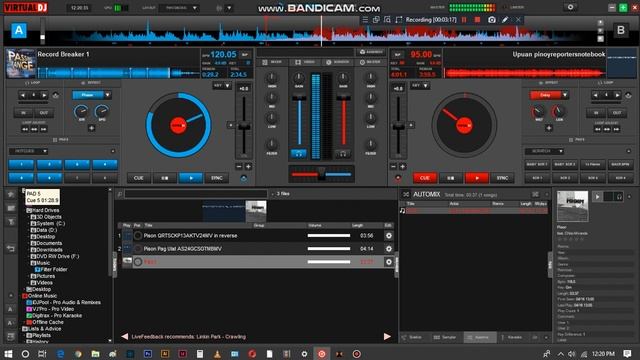Click SYNC on deck B

[x=502, y=178]
